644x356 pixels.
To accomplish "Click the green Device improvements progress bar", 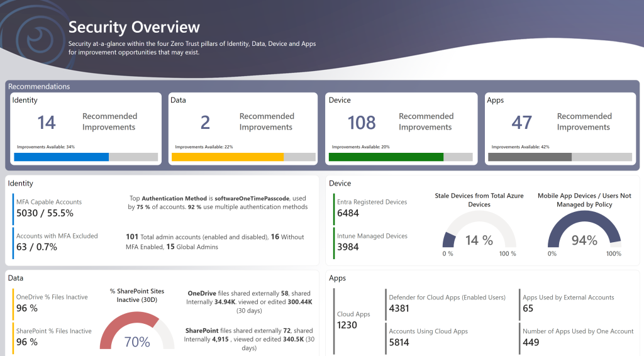I will 387,157.
